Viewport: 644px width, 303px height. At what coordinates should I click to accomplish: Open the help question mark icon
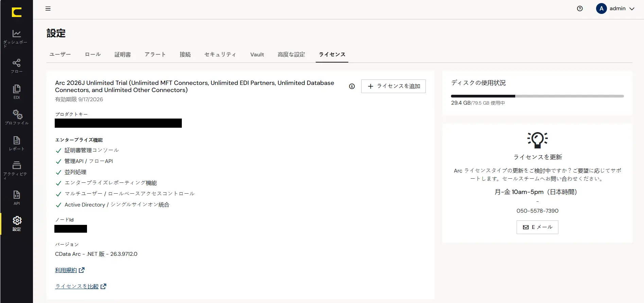click(x=580, y=8)
